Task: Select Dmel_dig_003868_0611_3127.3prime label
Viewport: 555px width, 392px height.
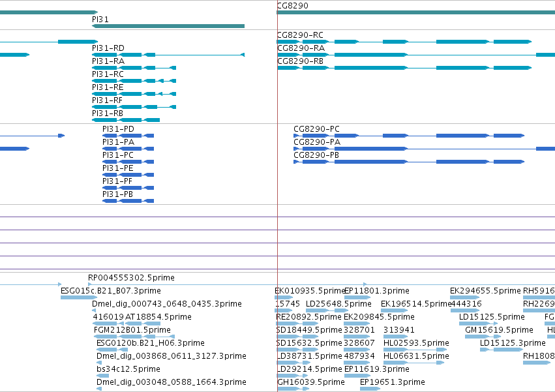Action: click(x=172, y=357)
